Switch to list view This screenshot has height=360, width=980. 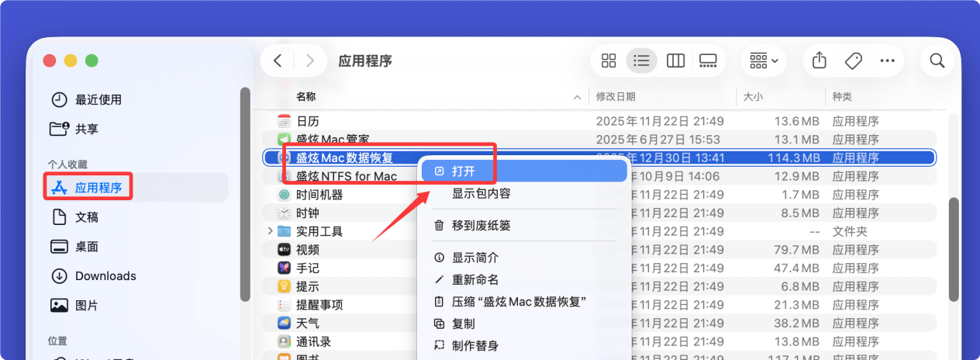[x=641, y=61]
